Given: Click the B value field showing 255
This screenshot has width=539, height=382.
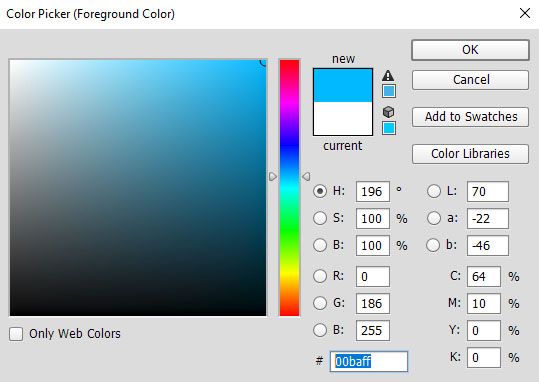Looking at the screenshot, I should pyautogui.click(x=373, y=330).
